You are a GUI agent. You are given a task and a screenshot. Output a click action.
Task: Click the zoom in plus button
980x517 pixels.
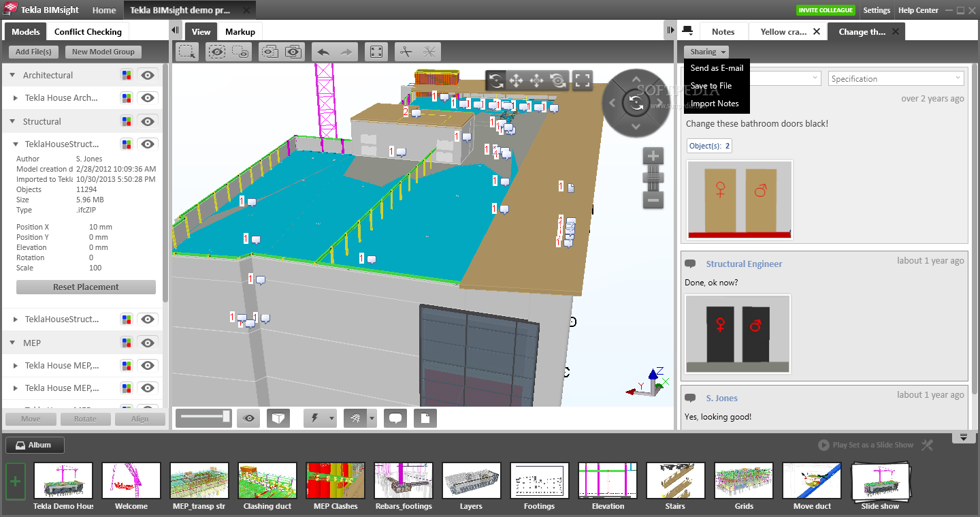653,156
